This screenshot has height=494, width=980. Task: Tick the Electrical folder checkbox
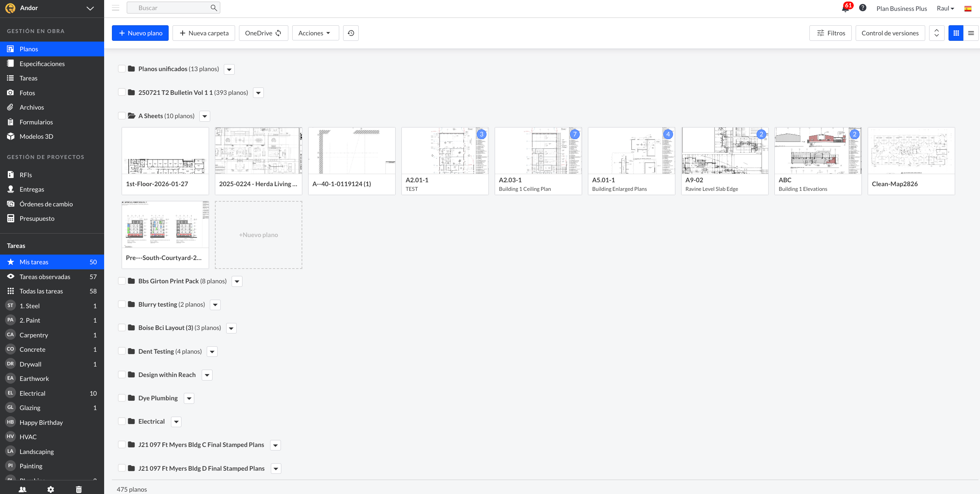[x=122, y=421]
